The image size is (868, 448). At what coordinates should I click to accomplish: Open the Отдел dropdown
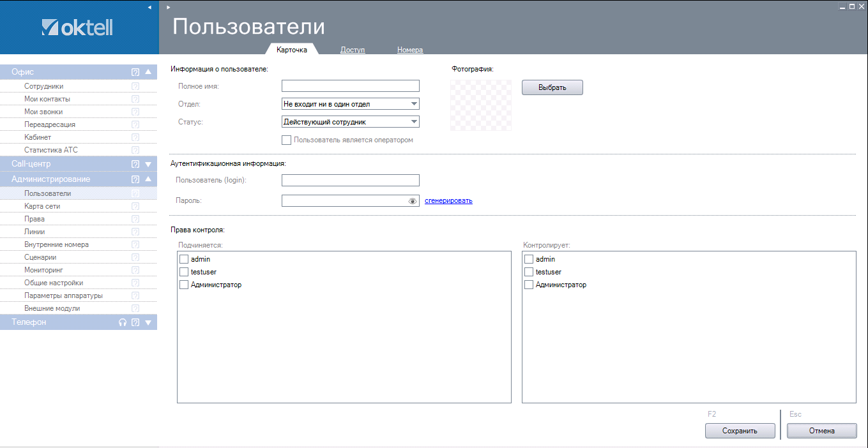click(350, 104)
